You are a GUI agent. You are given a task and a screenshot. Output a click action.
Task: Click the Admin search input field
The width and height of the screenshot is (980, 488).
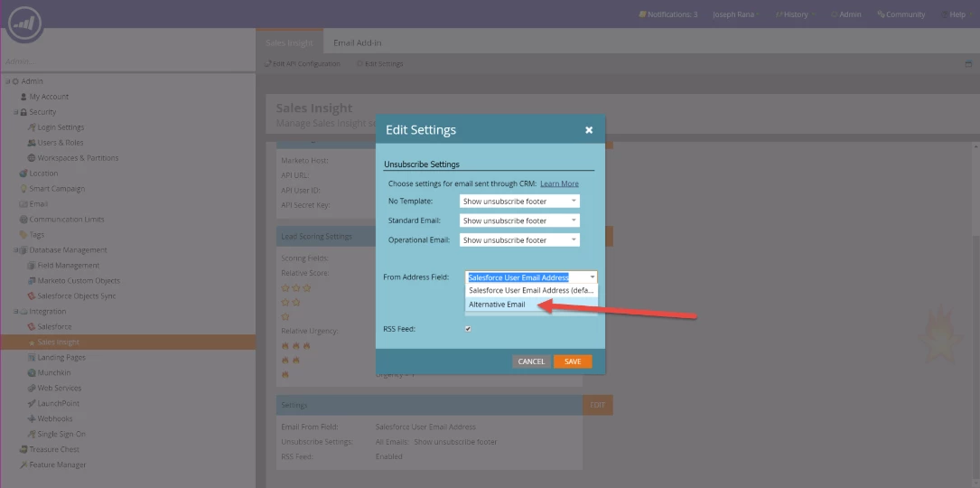tap(127, 62)
